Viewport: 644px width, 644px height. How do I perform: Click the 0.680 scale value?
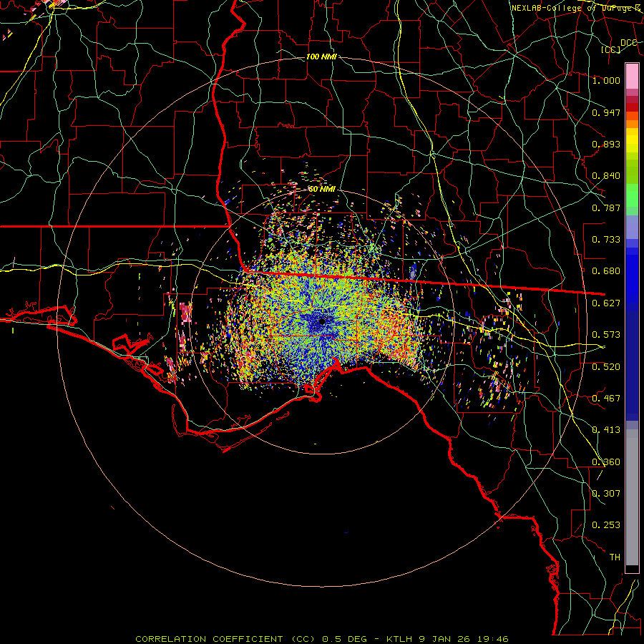pos(606,271)
